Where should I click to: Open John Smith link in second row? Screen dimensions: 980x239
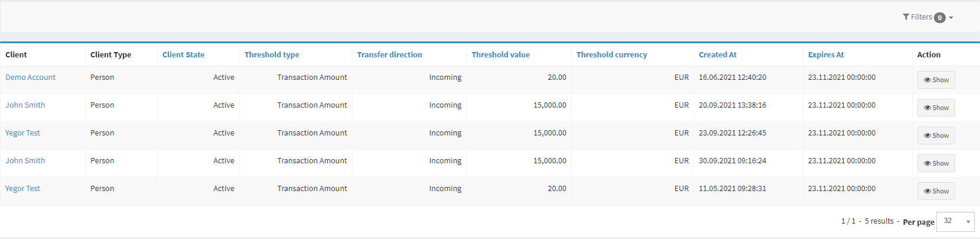coord(25,105)
